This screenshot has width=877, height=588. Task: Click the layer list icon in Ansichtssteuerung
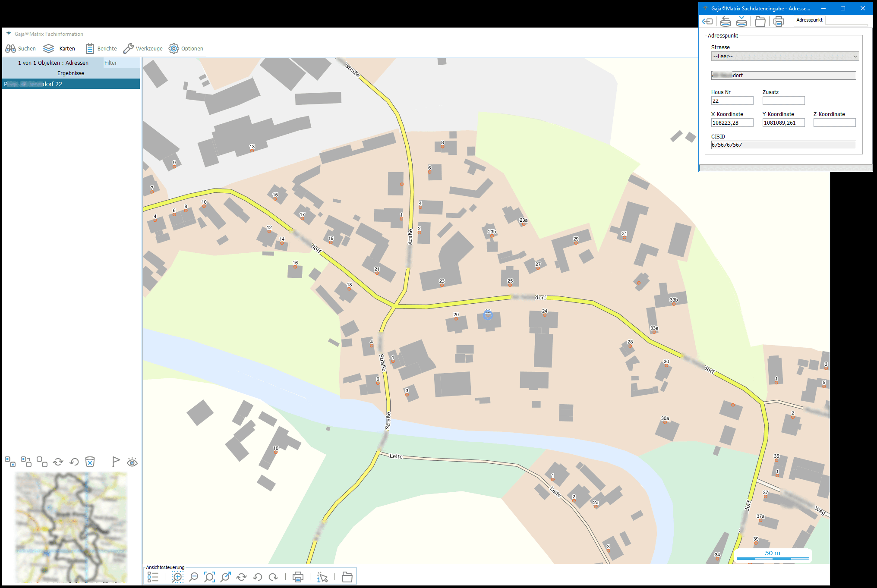[x=153, y=577]
